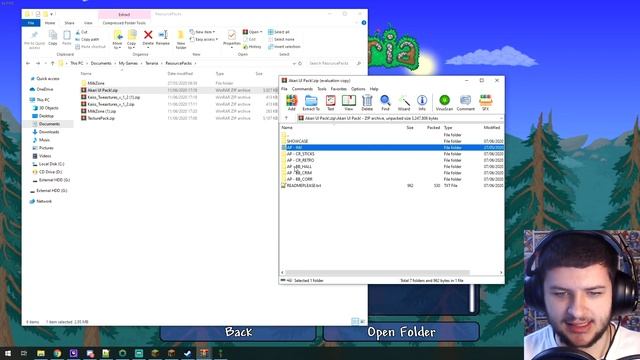Screen dimensions: 640x360
Task: Select Downloads in Explorer sidebar
Action: click(x=49, y=132)
